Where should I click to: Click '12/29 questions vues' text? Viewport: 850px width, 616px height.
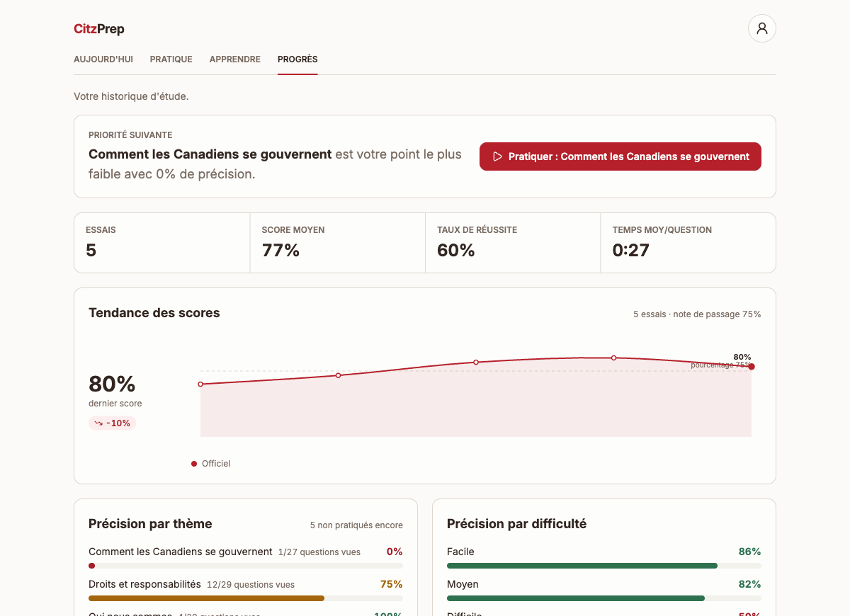[251, 585]
